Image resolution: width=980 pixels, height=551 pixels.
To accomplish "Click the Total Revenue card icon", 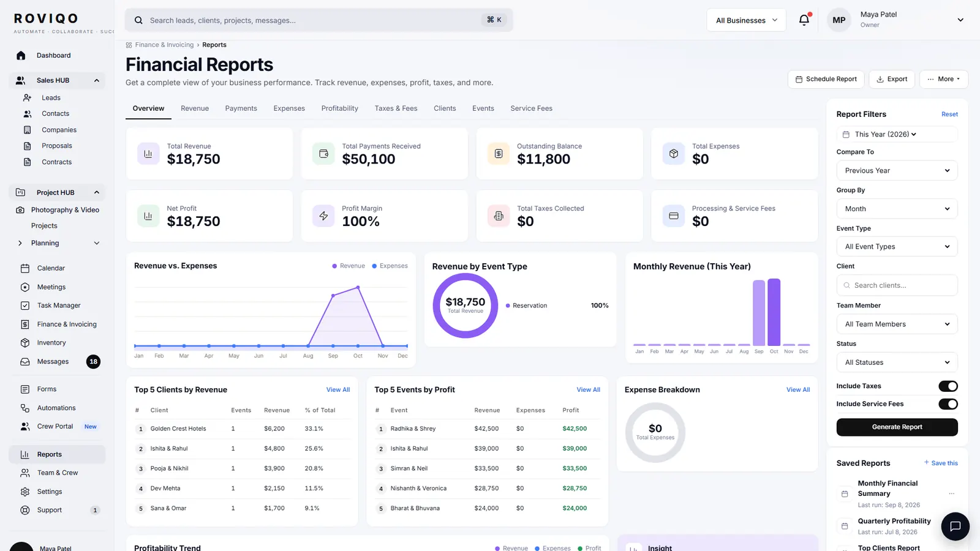I will tap(148, 154).
